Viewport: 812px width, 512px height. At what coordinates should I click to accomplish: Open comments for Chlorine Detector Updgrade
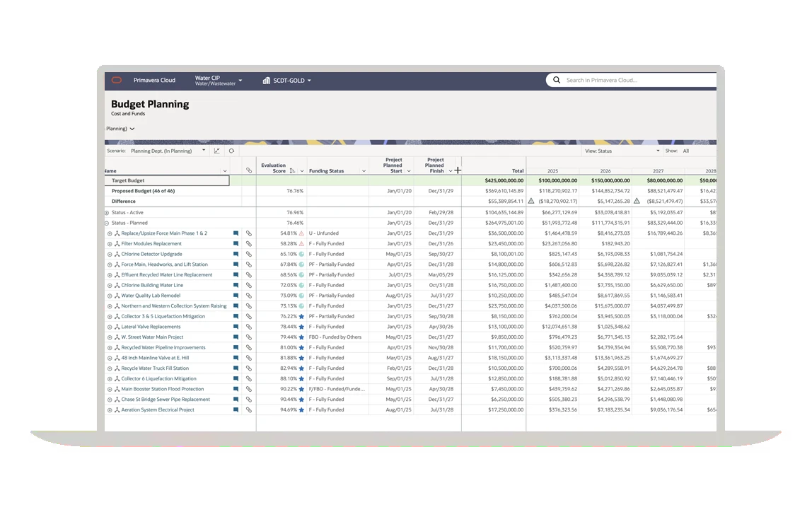point(236,254)
